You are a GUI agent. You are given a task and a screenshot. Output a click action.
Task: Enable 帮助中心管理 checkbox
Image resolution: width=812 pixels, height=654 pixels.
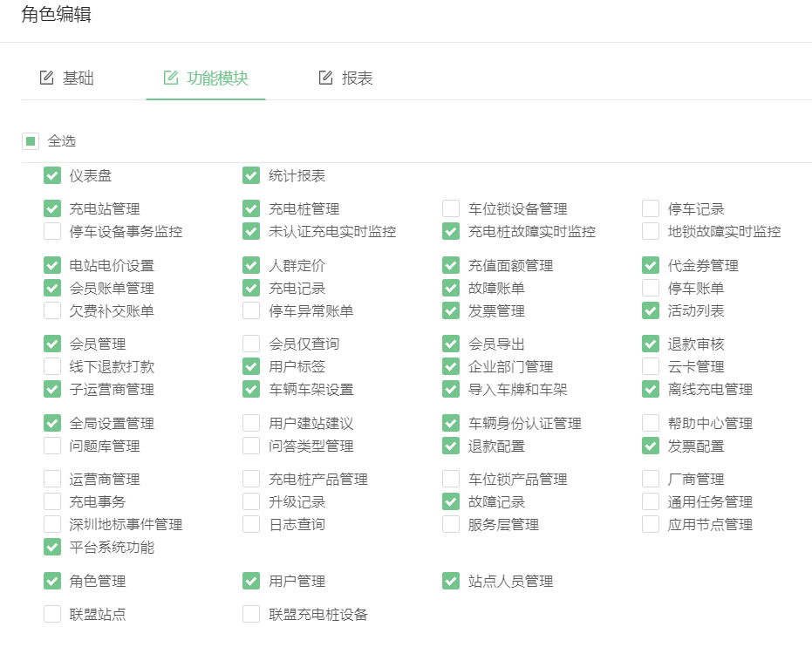click(651, 423)
